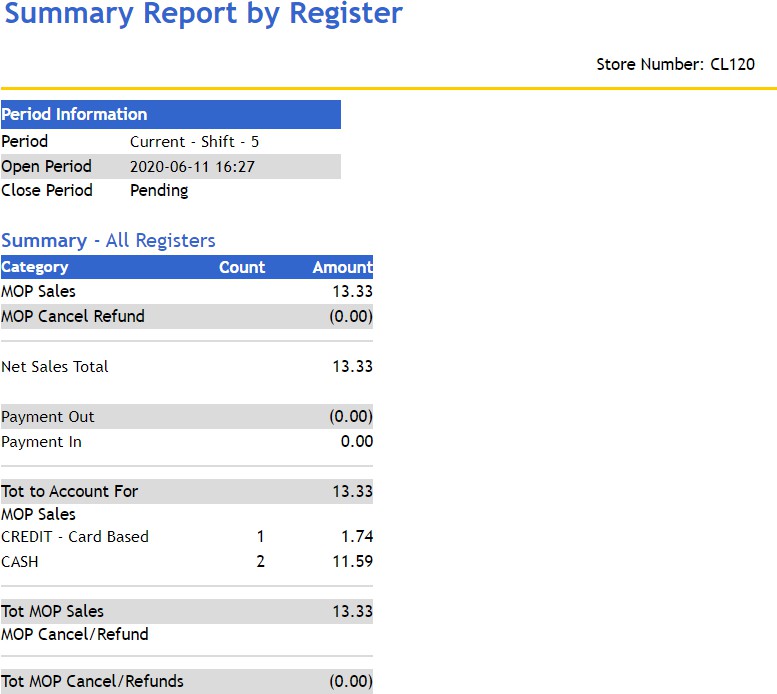
Task: Click the MOP Cancel/Refund label
Action: 75,635
